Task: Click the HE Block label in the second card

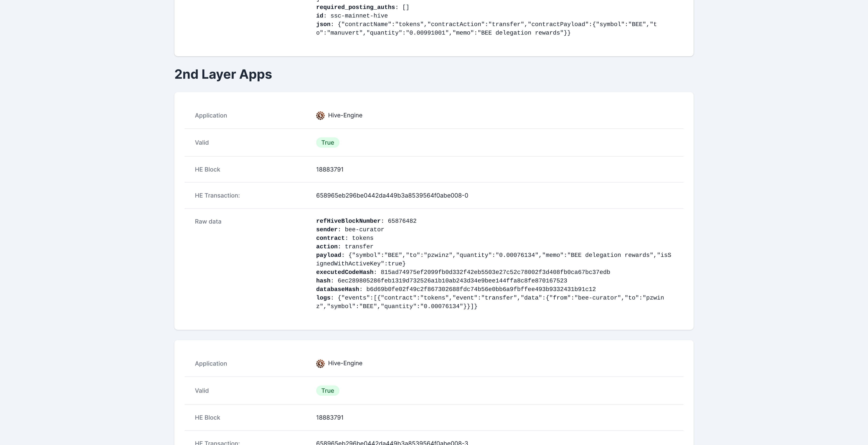Action: tap(207, 418)
